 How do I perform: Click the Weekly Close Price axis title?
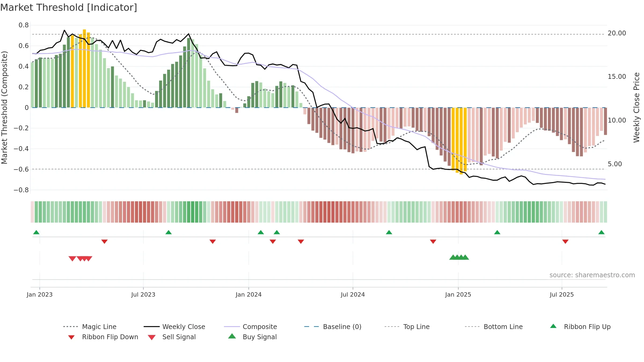636,108
